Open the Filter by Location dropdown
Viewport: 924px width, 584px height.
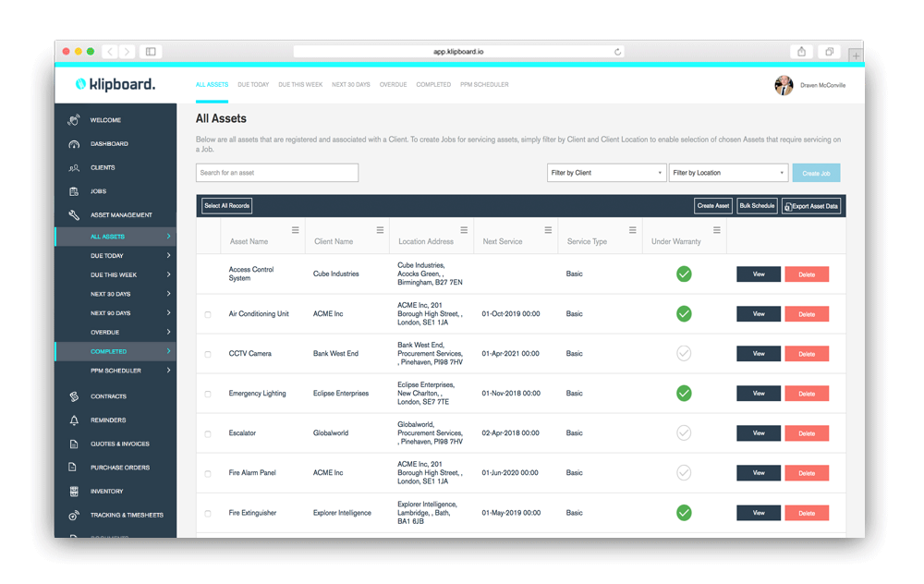(x=728, y=173)
